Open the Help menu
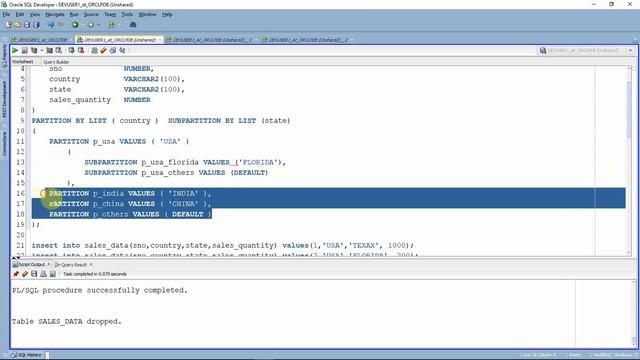Image resolution: width=640 pixels, height=360 pixels. [167, 14]
